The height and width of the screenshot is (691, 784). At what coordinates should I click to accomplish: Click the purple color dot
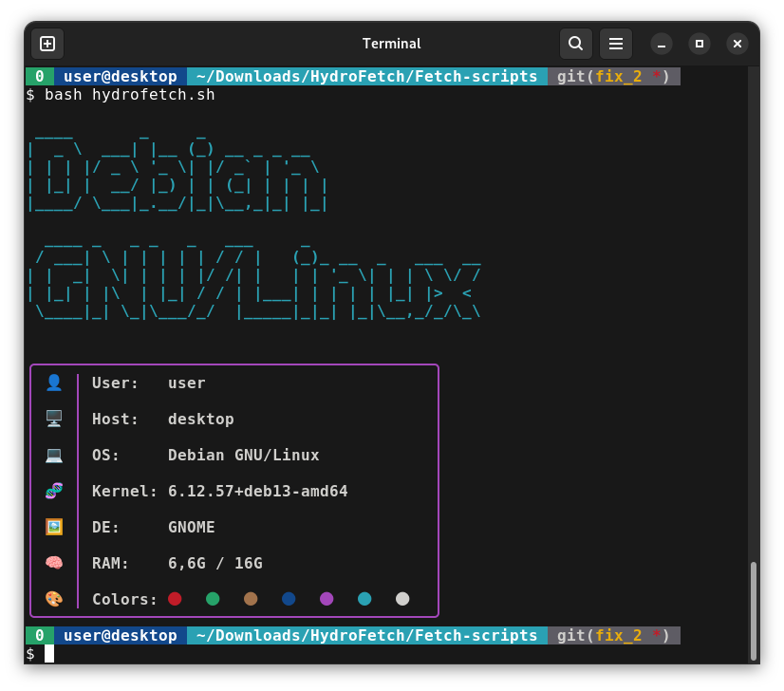327,599
